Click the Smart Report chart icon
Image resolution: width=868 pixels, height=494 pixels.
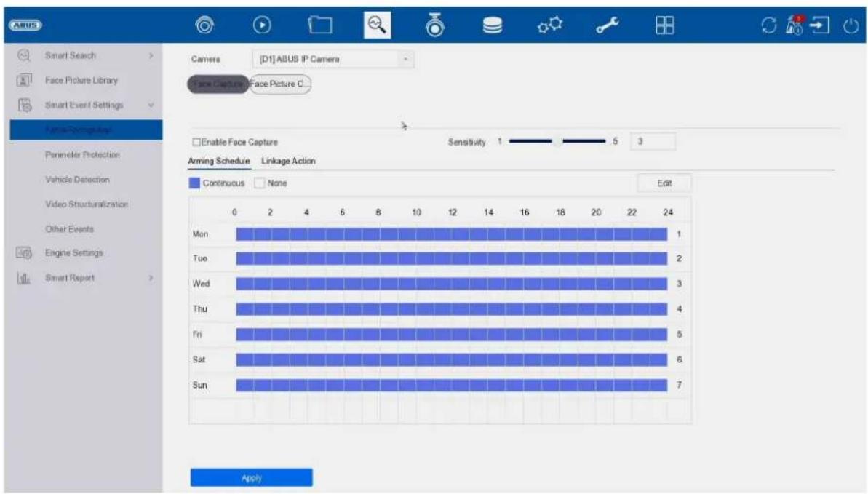[x=24, y=278]
